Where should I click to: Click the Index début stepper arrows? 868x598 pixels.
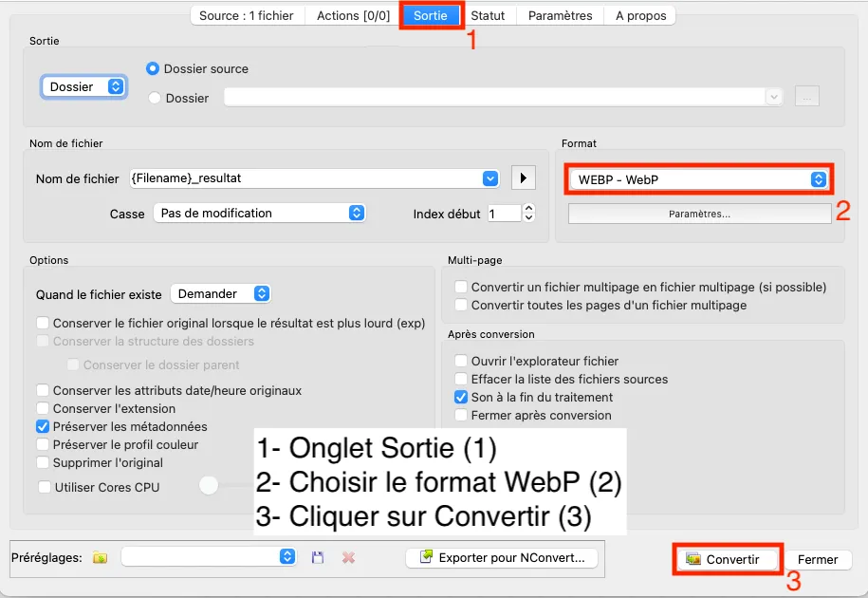[x=528, y=214]
